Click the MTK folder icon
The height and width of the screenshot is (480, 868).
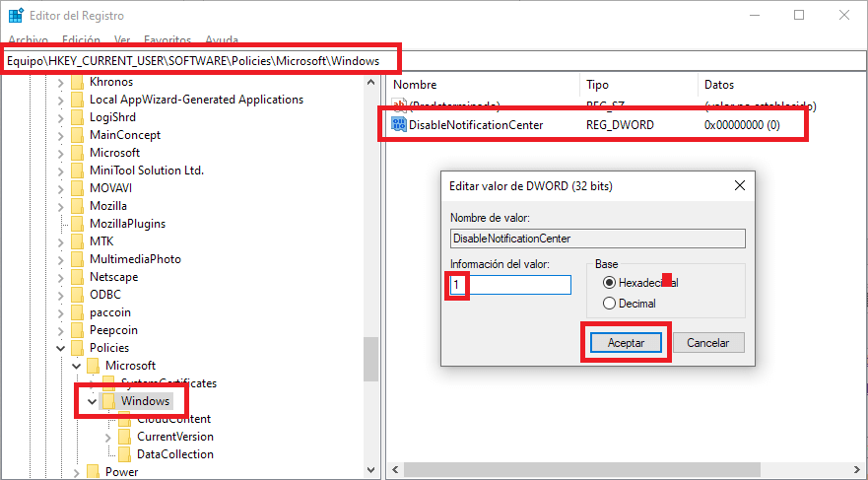coord(78,241)
